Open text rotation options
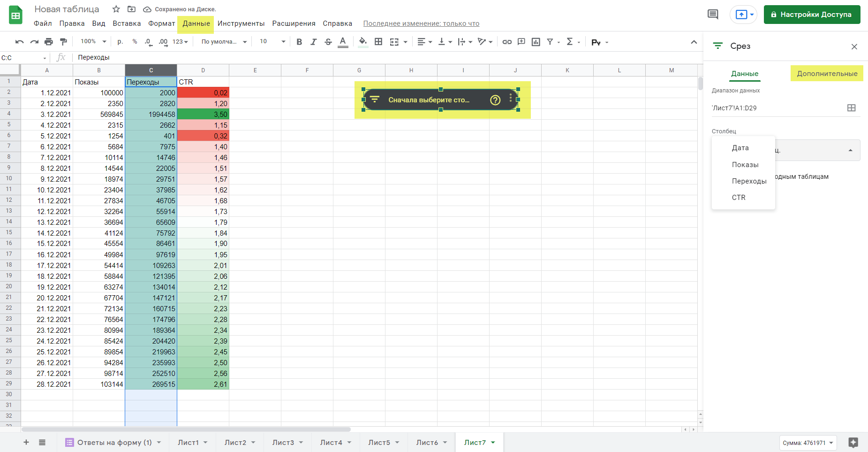 click(485, 42)
